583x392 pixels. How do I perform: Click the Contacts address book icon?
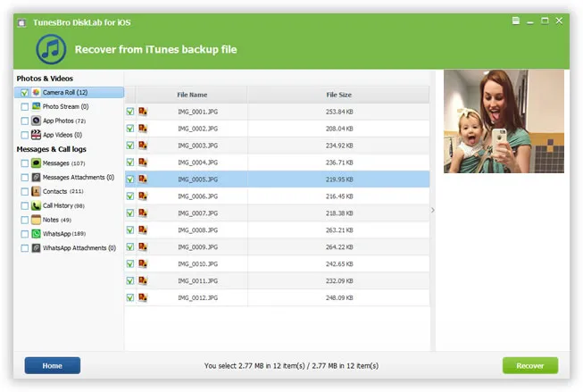click(x=36, y=191)
